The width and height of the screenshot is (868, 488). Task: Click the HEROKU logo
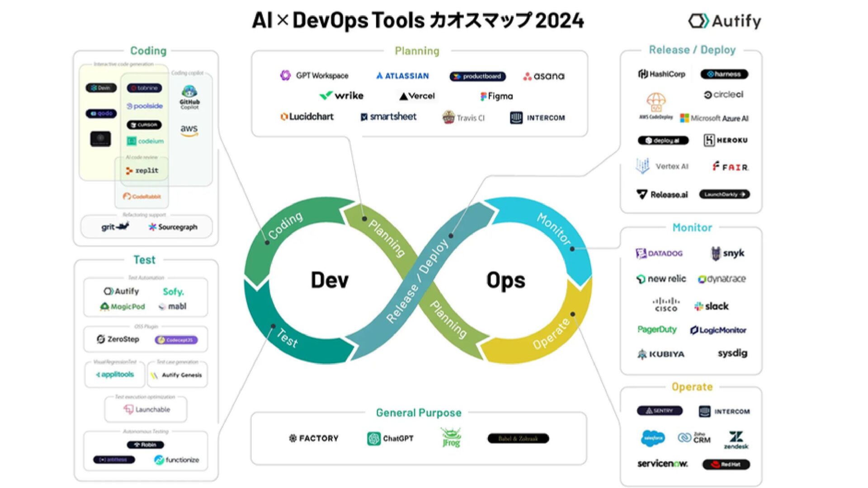(726, 140)
